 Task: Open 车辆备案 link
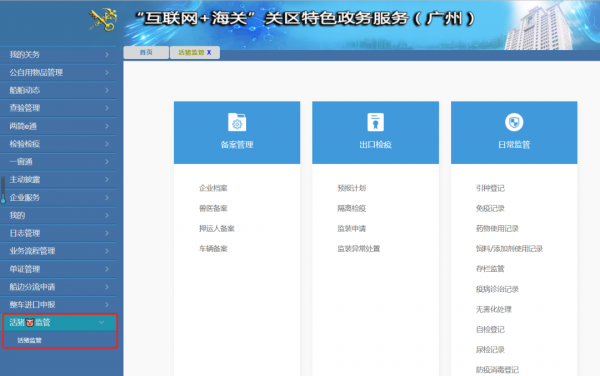point(213,249)
